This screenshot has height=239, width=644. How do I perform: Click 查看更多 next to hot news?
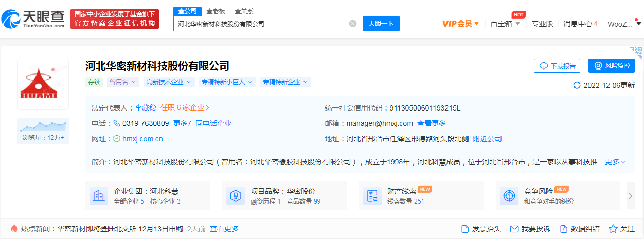[224, 229]
